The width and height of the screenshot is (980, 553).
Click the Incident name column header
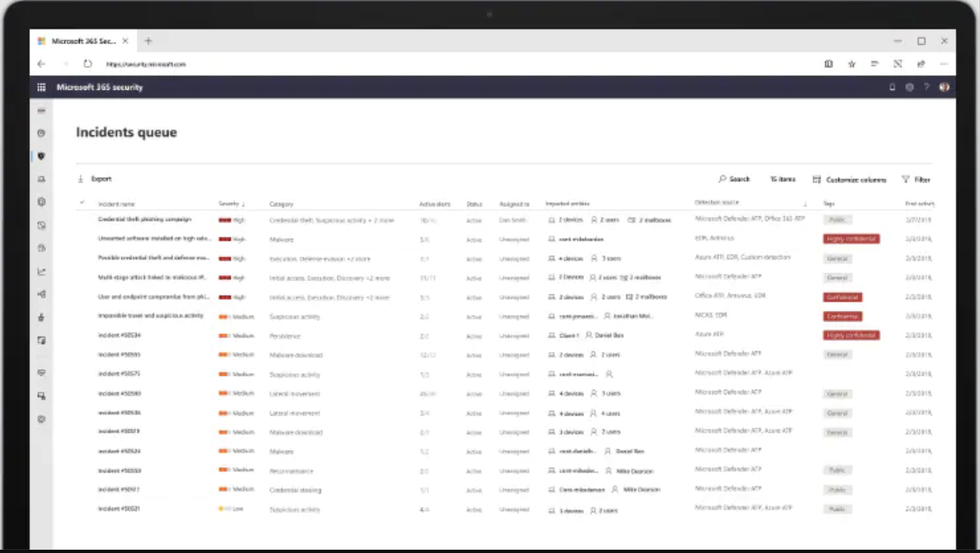pyautogui.click(x=116, y=204)
